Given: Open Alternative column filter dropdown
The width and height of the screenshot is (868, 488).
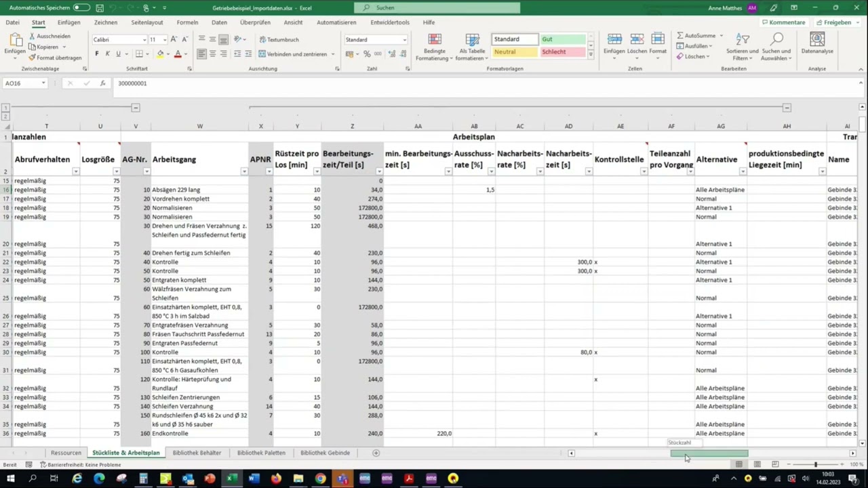Looking at the screenshot, I should coord(743,171).
